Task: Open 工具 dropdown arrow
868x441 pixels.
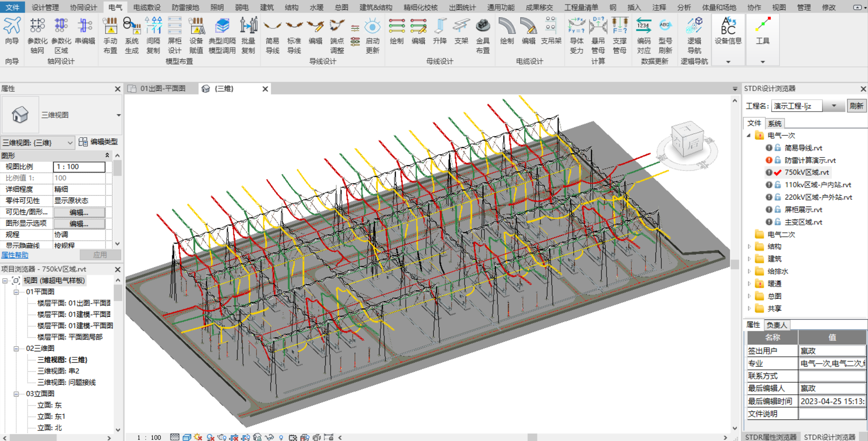Action: pos(763,62)
